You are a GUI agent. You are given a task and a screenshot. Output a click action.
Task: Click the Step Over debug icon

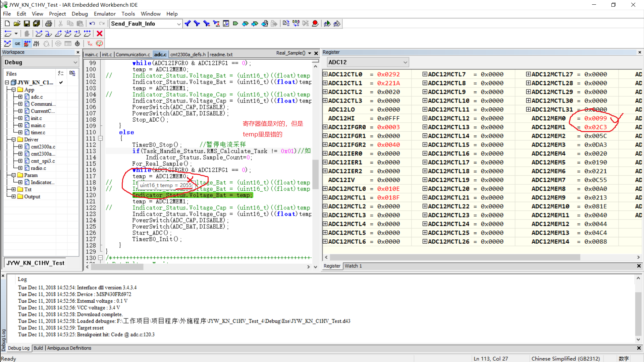pyautogui.click(x=39, y=34)
